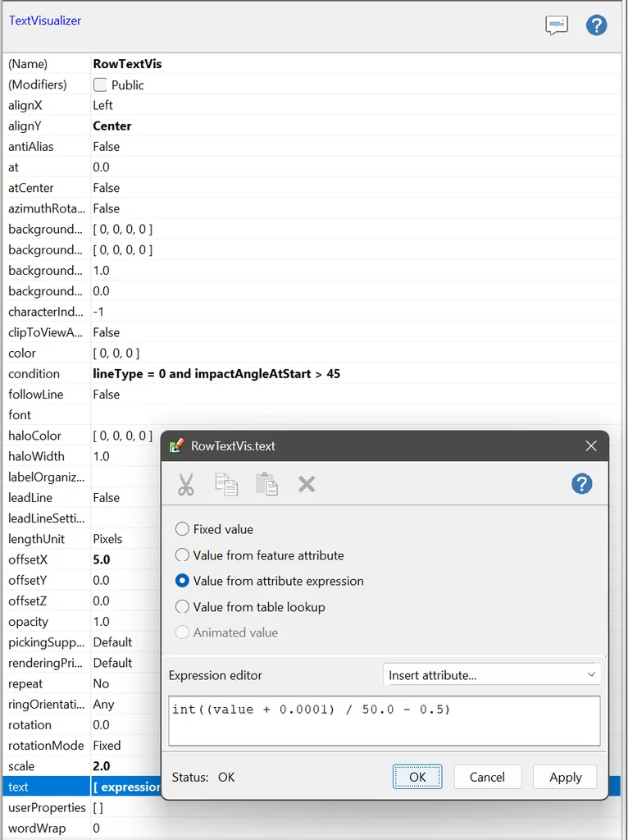Select the characterInd... value -1
This screenshot has width=628, height=840.
(x=98, y=312)
